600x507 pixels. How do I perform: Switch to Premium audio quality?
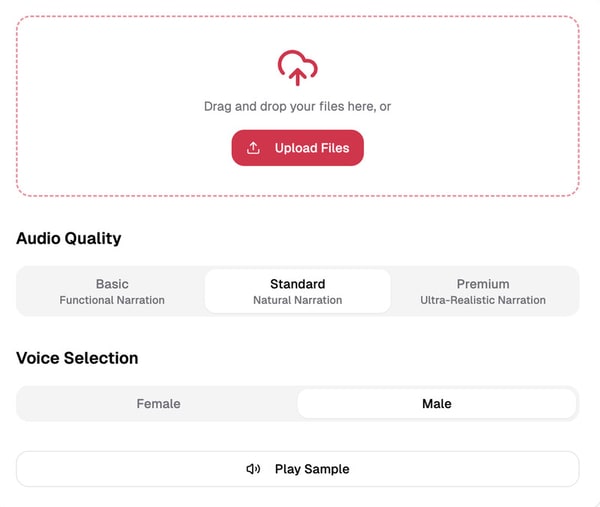483,291
